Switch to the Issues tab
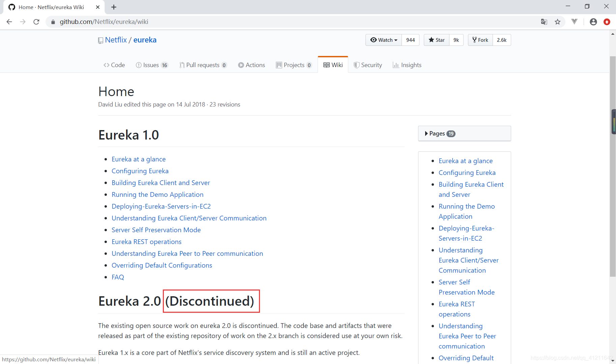 [152, 65]
